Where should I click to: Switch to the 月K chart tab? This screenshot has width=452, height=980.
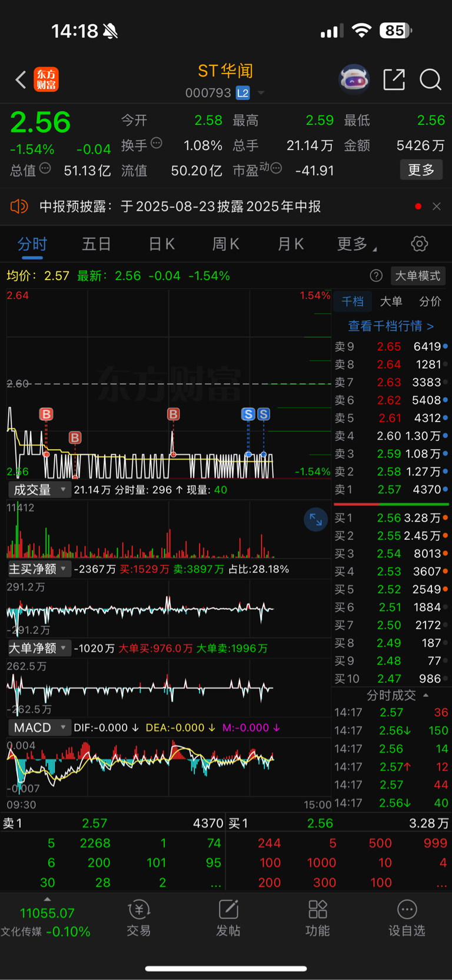(290, 244)
